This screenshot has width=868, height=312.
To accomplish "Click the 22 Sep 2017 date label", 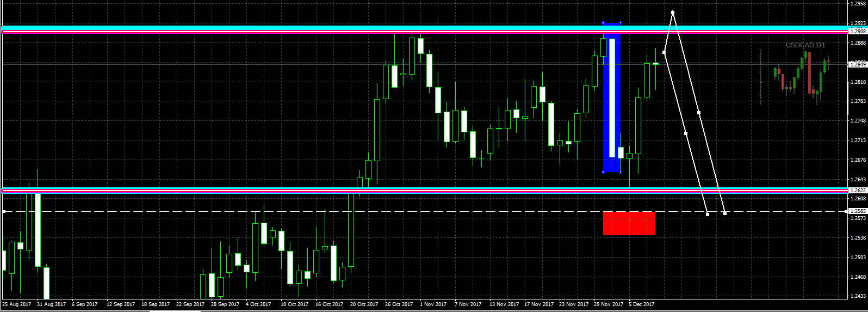I will coord(190,304).
